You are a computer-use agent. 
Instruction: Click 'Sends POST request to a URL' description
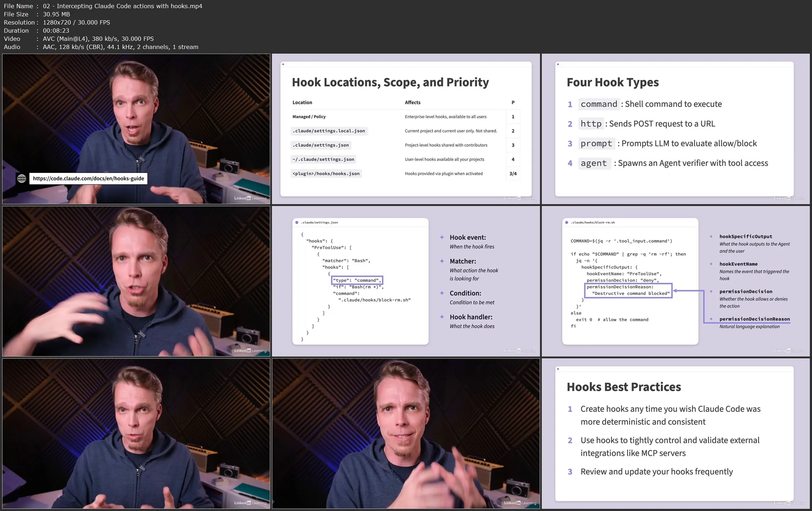click(x=662, y=124)
